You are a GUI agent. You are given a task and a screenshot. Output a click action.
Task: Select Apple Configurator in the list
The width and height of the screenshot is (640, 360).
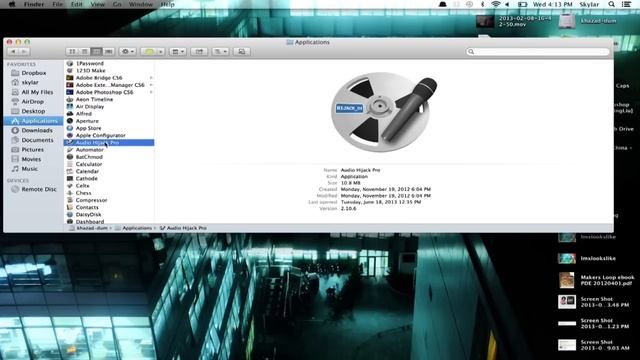(x=109, y=135)
